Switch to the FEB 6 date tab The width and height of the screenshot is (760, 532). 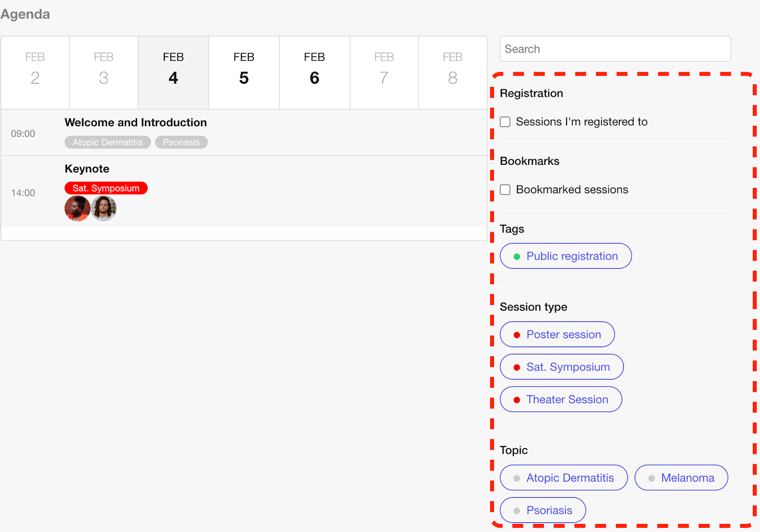pos(314,73)
